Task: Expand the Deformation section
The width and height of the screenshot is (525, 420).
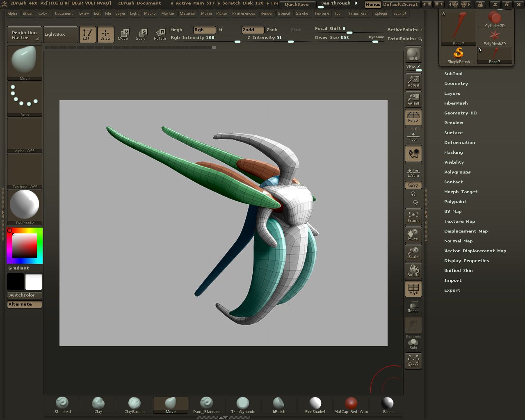Action: click(459, 143)
